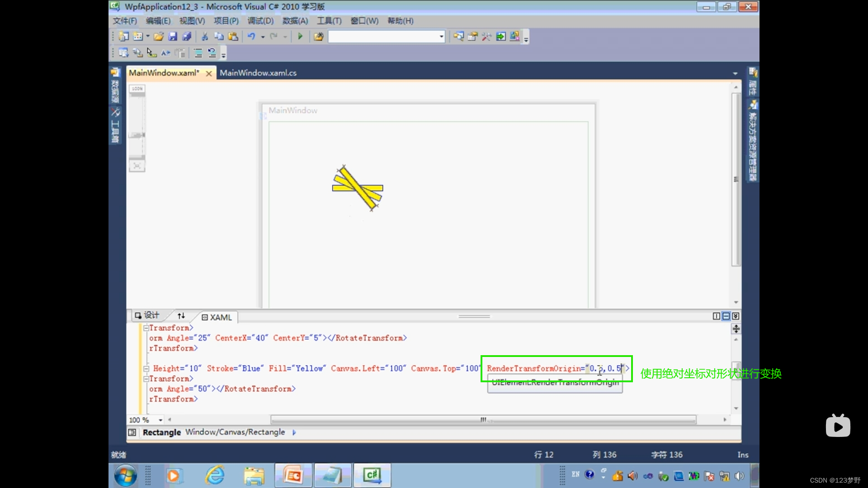The image size is (868, 488).
Task: Click the Paste clipboard icon
Action: (x=233, y=37)
